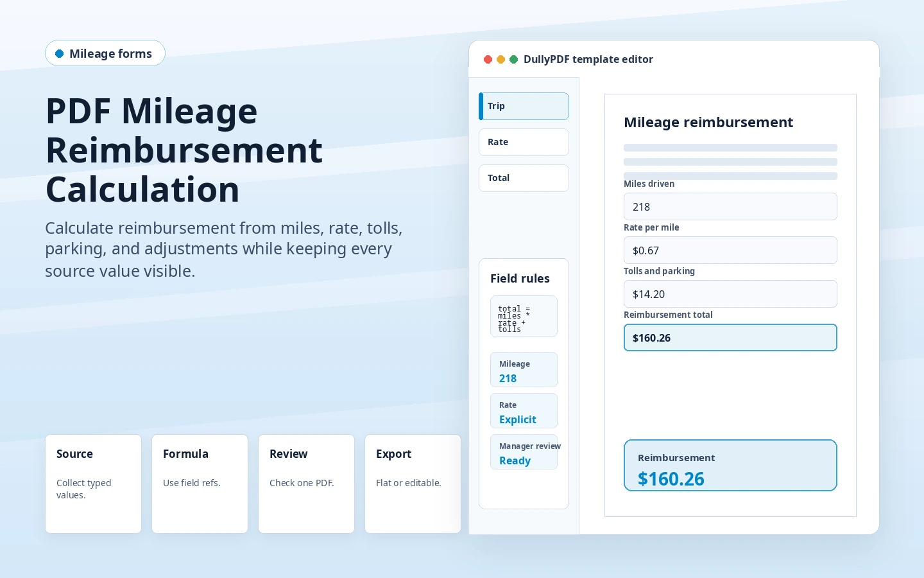Click the blue dot in Mileage forms badge
Viewport: 924px width, 578px height.
[x=60, y=54]
